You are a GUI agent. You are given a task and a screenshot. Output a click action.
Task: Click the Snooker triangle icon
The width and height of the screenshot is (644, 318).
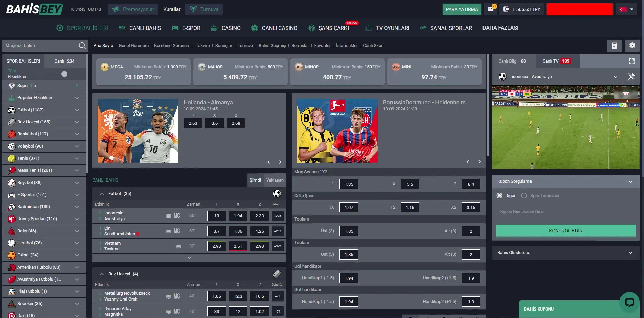pyautogui.click(x=12, y=304)
